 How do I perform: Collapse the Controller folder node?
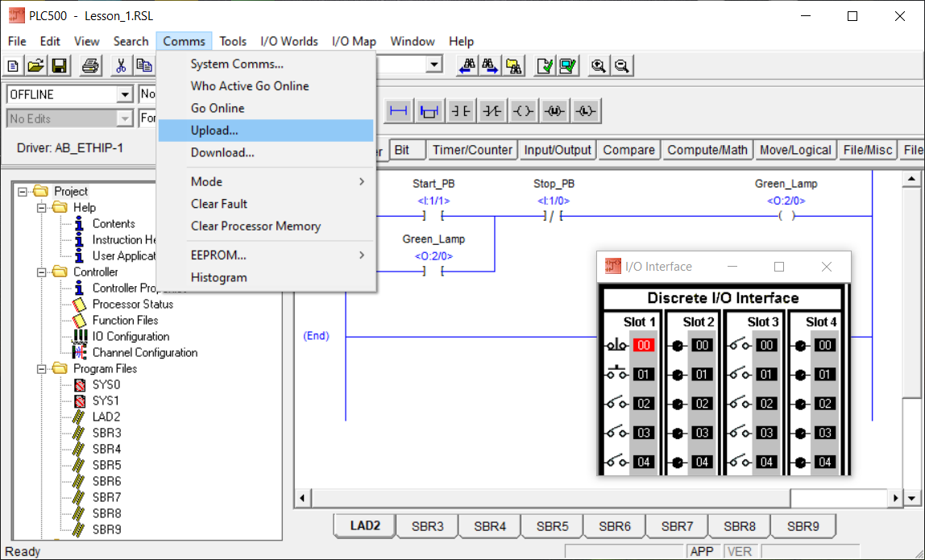41,272
